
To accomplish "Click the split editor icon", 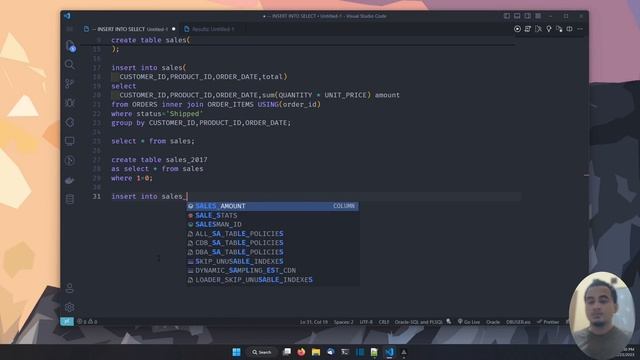I will pos(569,29).
